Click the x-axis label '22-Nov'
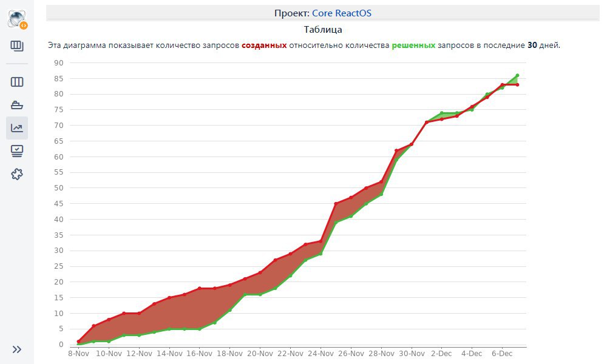 290,354
